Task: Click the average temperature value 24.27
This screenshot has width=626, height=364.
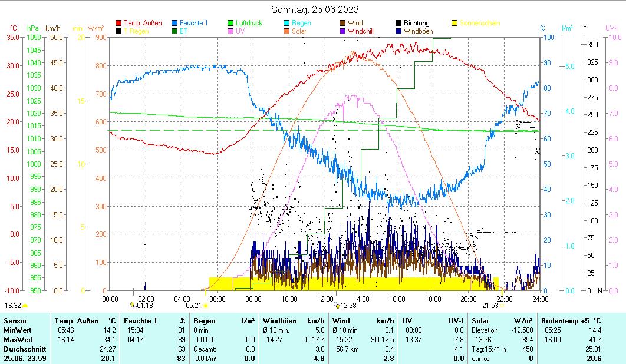Action: point(107,349)
